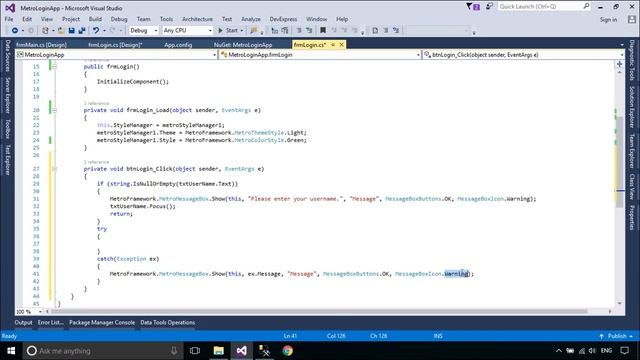Image resolution: width=640 pixels, height=360 pixels.
Task: Open the Undo history dropdown arrow
Action: (x=104, y=31)
